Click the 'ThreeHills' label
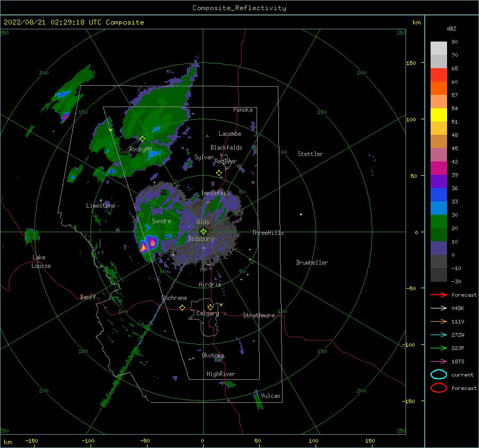The height and width of the screenshot is (448, 479). click(268, 233)
